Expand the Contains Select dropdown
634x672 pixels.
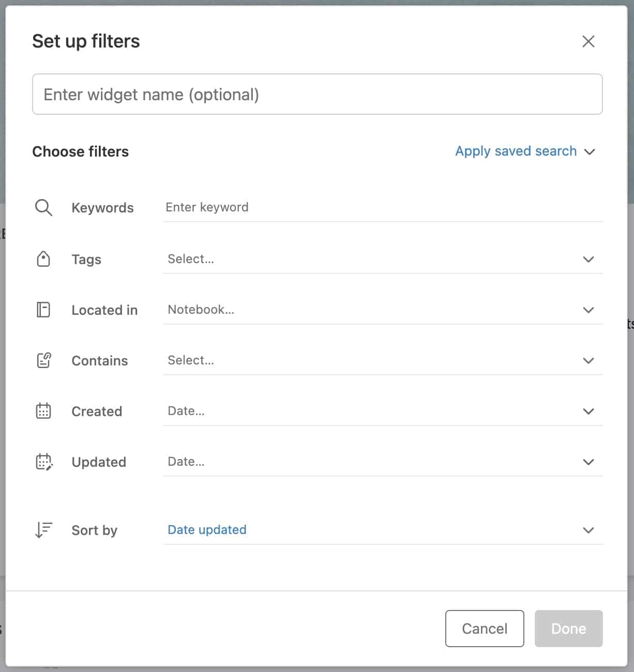coord(383,360)
